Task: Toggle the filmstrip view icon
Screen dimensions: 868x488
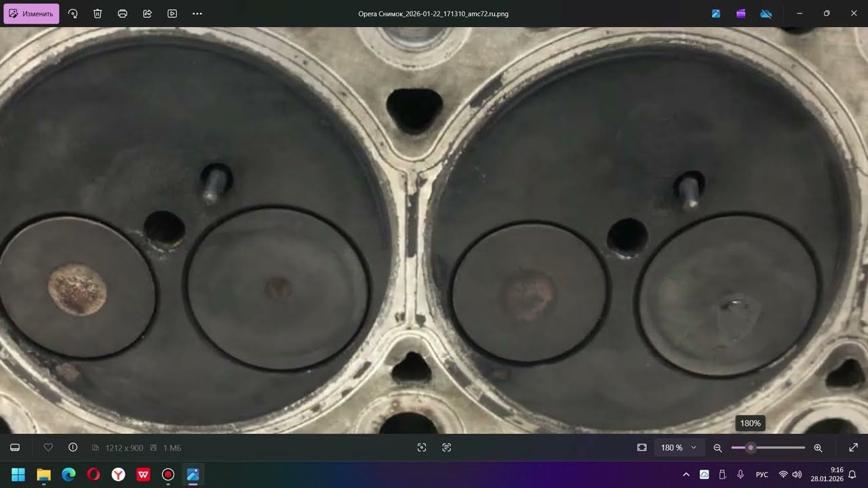Action: (15, 447)
